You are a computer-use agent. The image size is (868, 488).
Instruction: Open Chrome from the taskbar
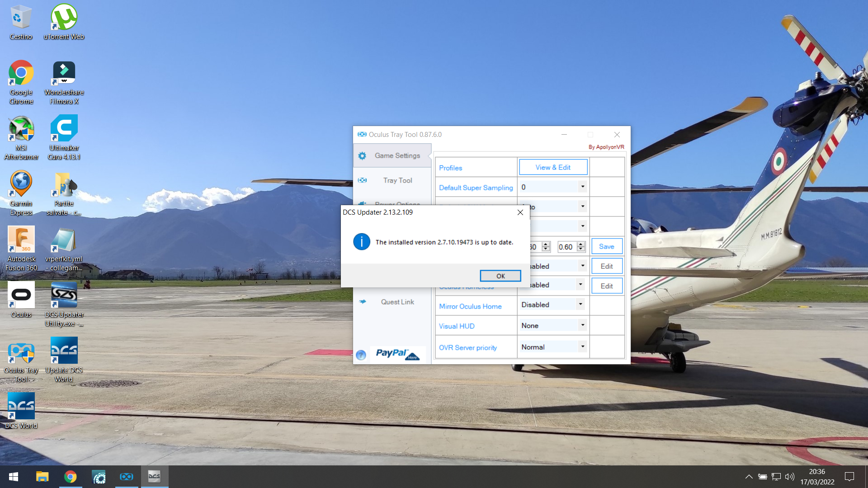(70, 477)
